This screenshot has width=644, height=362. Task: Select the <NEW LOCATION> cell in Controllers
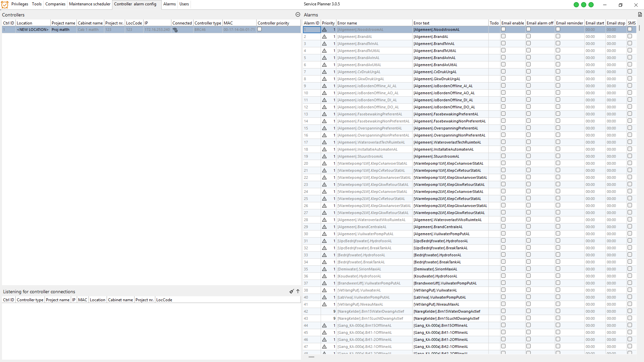[x=33, y=30]
